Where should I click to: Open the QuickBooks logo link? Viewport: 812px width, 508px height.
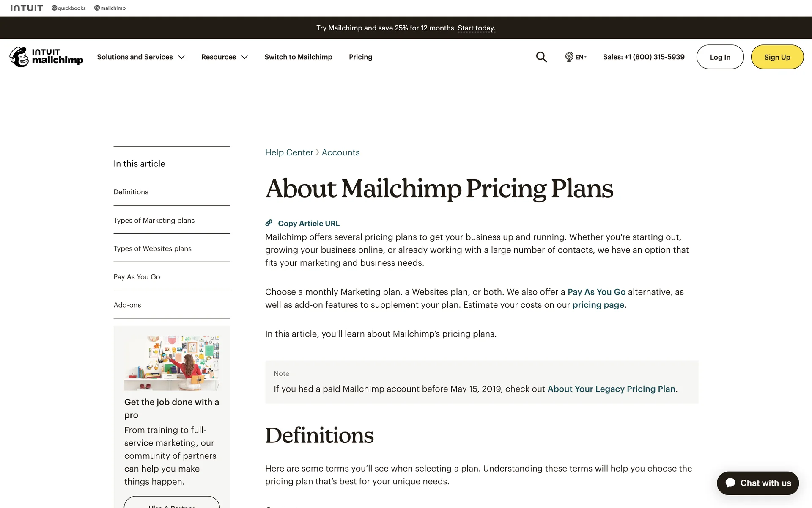(x=69, y=8)
